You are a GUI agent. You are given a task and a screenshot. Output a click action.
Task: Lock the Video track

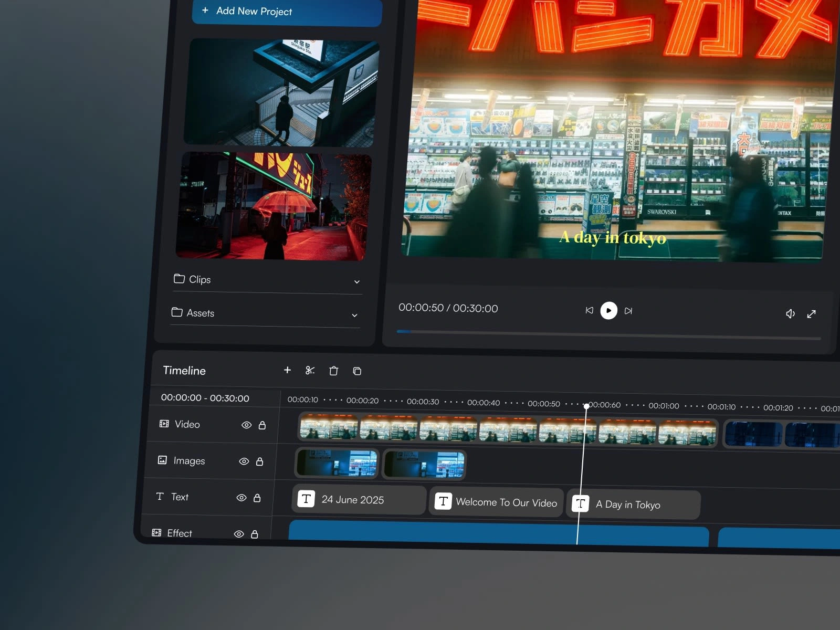pos(262,425)
